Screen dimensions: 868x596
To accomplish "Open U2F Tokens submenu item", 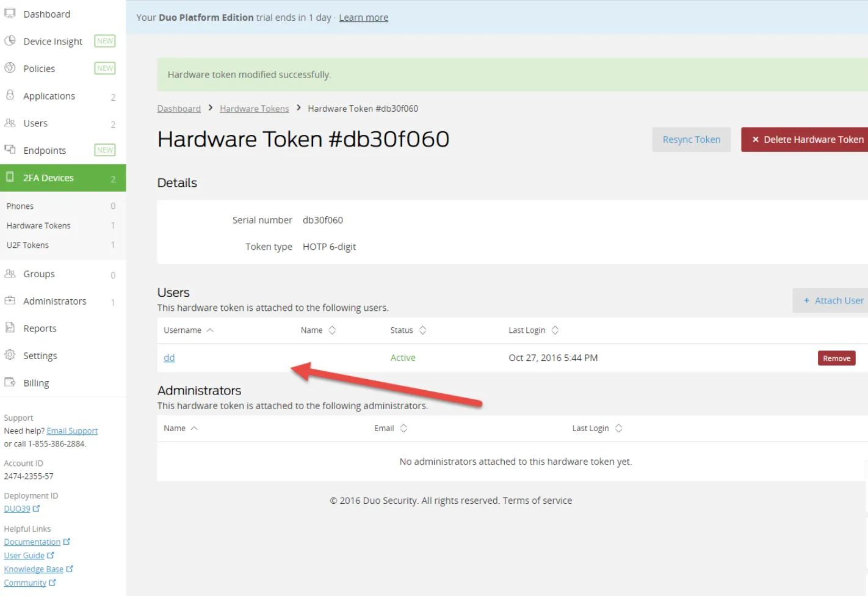I will click(x=27, y=245).
